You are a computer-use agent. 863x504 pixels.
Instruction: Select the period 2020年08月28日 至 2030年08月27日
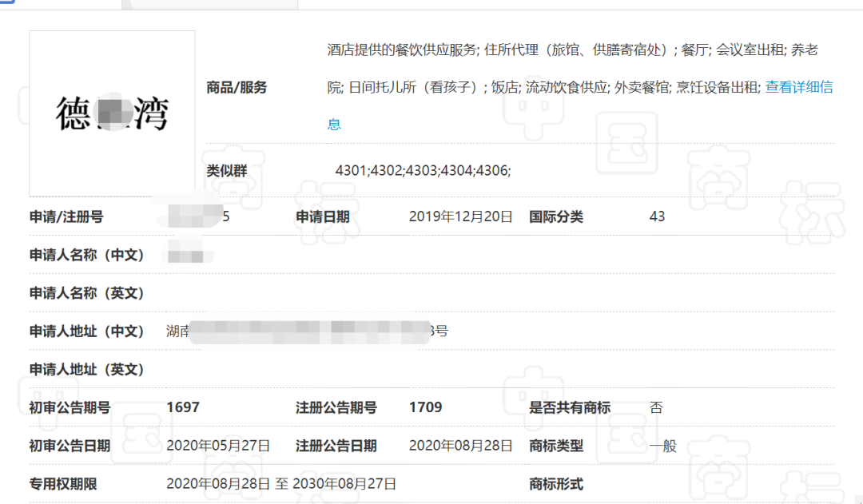point(281,484)
